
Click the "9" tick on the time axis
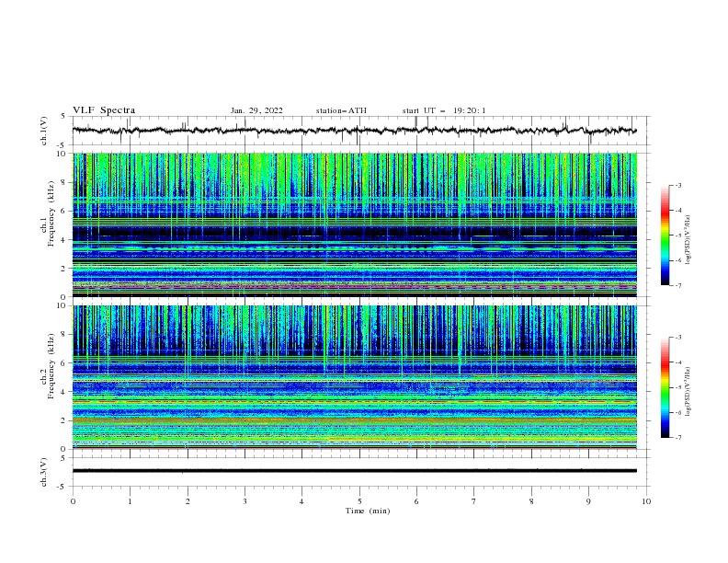click(588, 501)
